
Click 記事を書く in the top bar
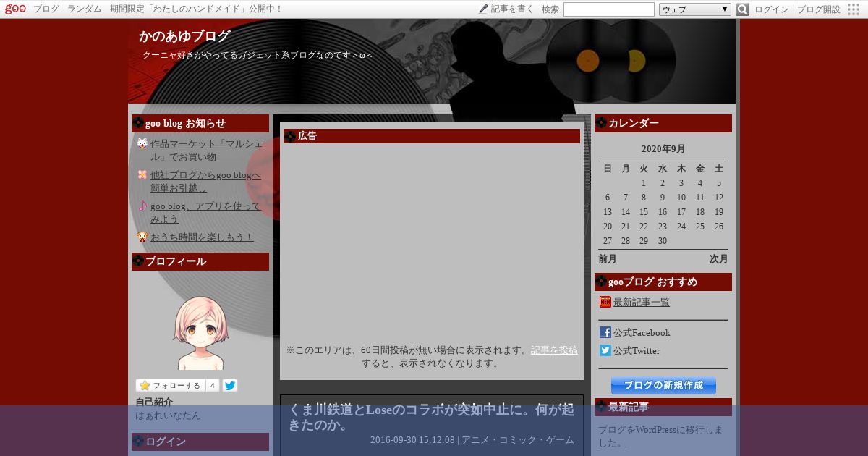512,9
